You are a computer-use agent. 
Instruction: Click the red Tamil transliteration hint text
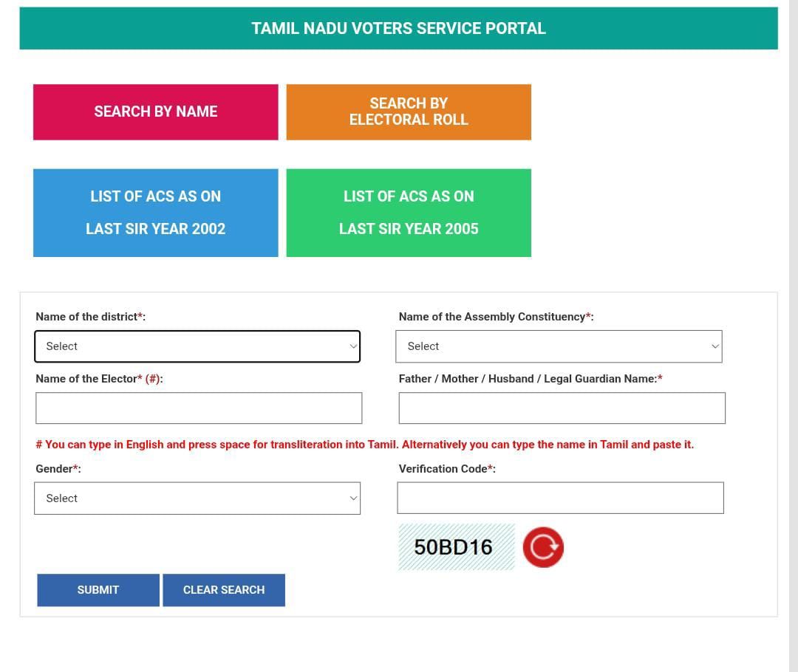point(364,445)
